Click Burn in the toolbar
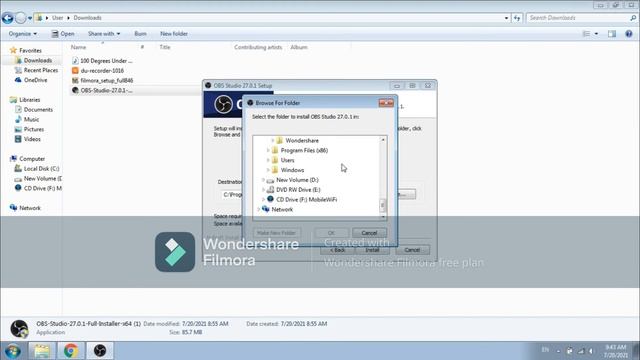640x360 pixels. 140,34
